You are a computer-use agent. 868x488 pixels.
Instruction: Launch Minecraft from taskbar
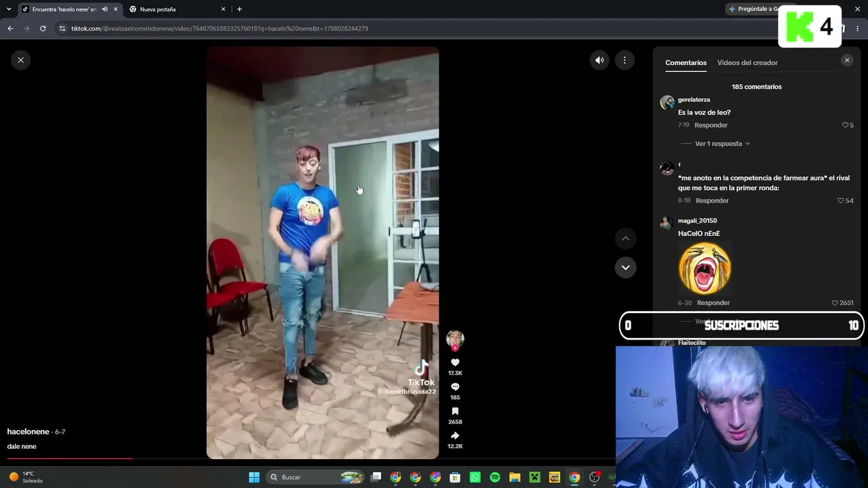click(534, 477)
